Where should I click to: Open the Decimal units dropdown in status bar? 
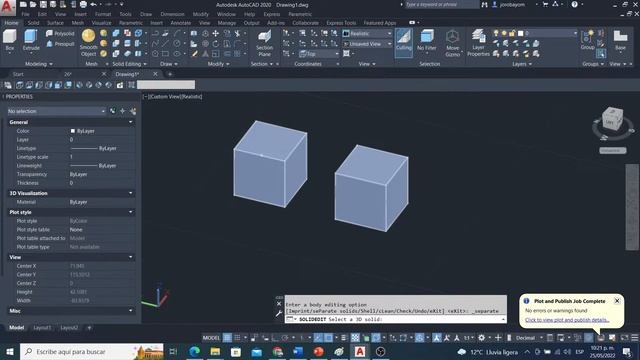coord(529,338)
